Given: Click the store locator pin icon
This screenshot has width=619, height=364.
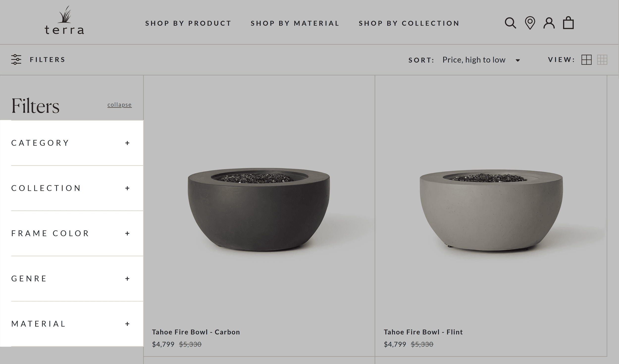Looking at the screenshot, I should coord(530,23).
